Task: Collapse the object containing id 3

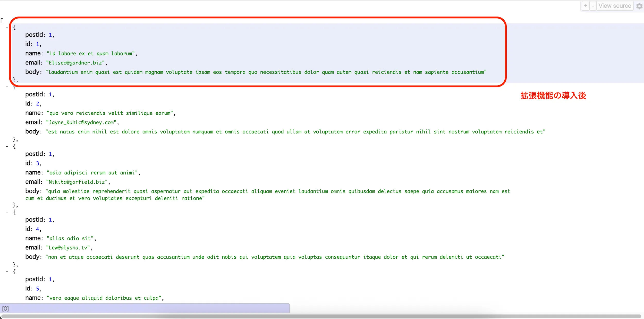Action: pos(7,146)
